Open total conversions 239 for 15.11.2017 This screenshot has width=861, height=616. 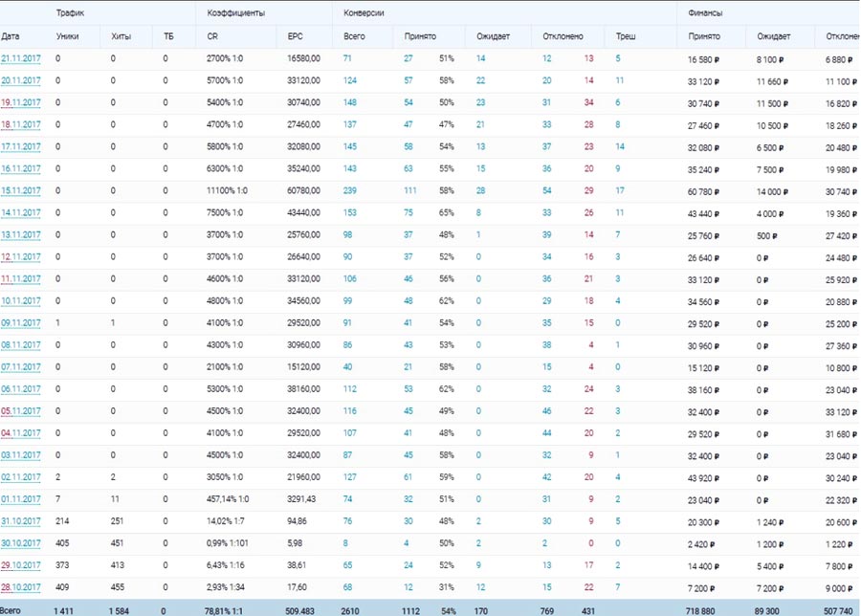pyautogui.click(x=350, y=190)
